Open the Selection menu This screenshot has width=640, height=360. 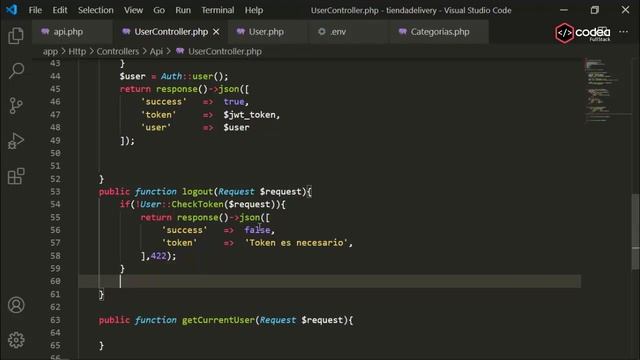pyautogui.click(x=96, y=10)
